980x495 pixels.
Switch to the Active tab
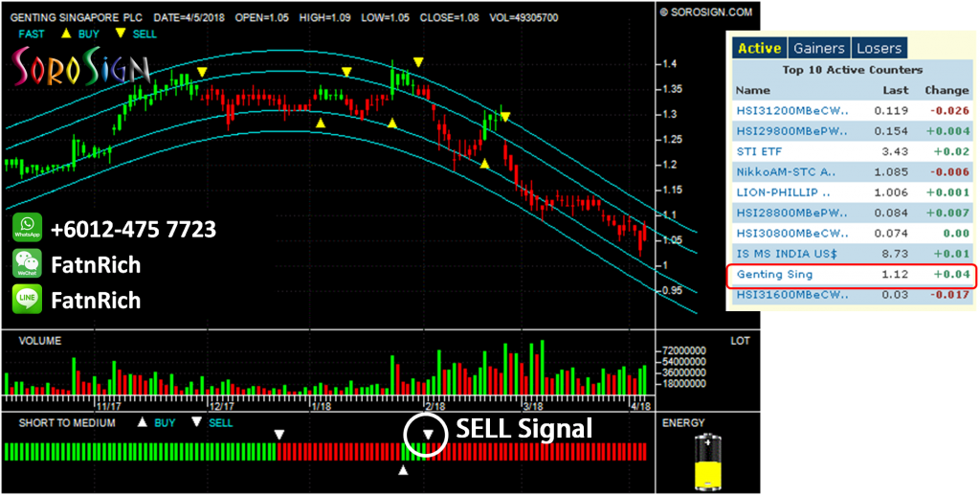coord(759,48)
